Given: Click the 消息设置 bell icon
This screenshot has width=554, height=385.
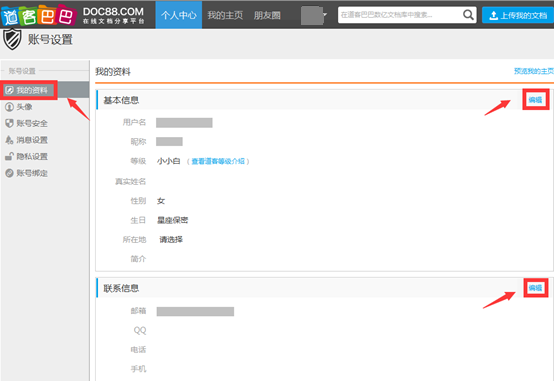Looking at the screenshot, I should [x=9, y=140].
